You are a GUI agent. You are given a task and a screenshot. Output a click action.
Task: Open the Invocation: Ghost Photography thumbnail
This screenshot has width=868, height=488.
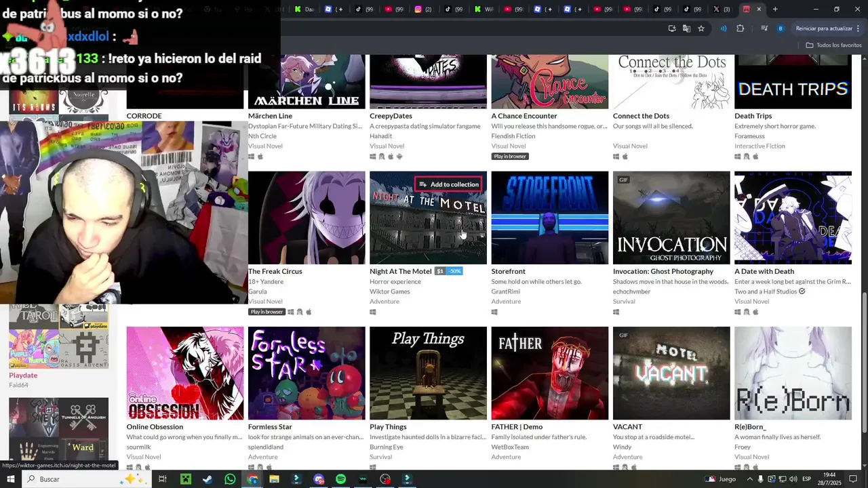(671, 218)
